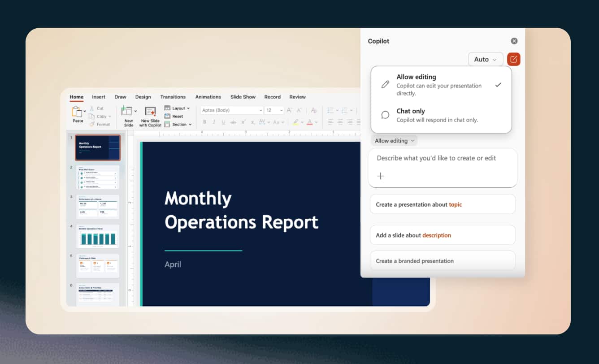Apply subscript formatting
This screenshot has width=599, height=364.
click(x=253, y=122)
